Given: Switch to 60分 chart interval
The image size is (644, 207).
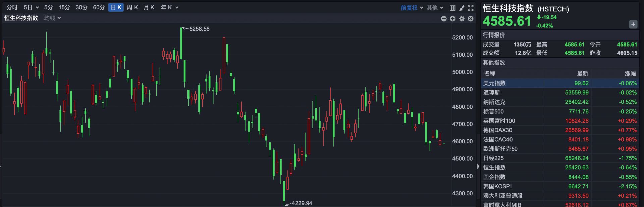Looking at the screenshot, I should 99,7.
